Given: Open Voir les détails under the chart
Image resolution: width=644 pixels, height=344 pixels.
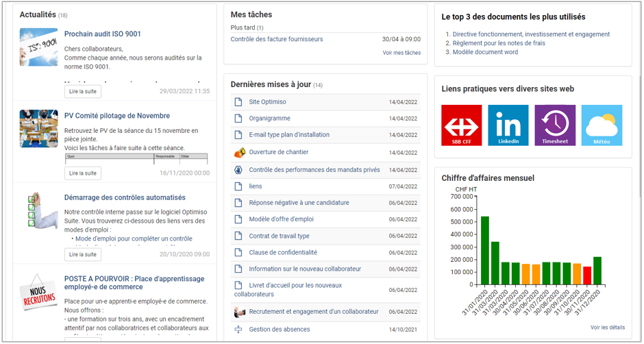Looking at the screenshot, I should point(607,328).
